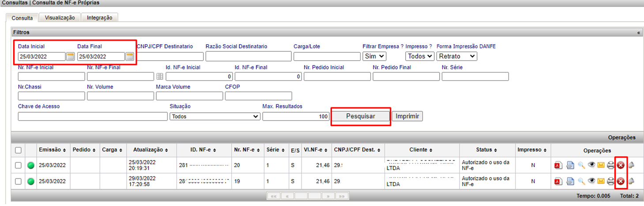Click the Pesquisar button
The image size is (644, 206).
[x=361, y=116]
